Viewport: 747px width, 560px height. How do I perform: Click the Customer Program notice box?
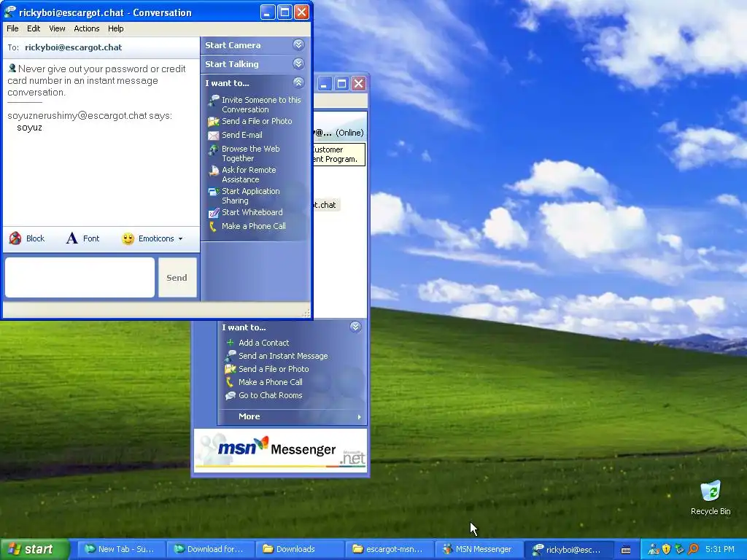pos(339,155)
